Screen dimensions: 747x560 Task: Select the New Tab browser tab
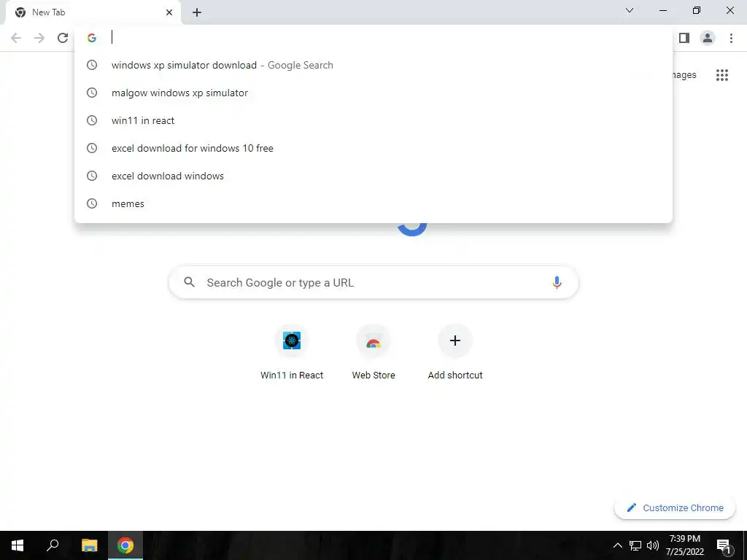tap(93, 12)
